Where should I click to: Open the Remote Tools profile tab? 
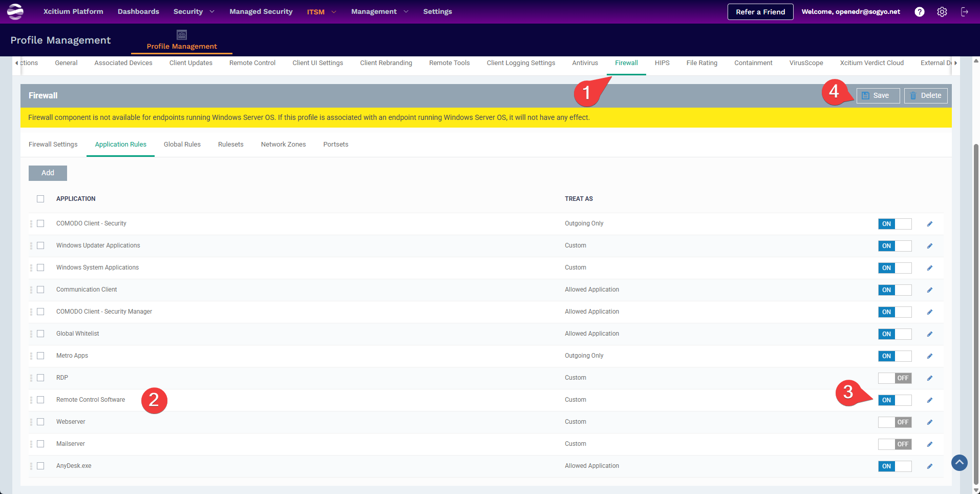click(449, 63)
